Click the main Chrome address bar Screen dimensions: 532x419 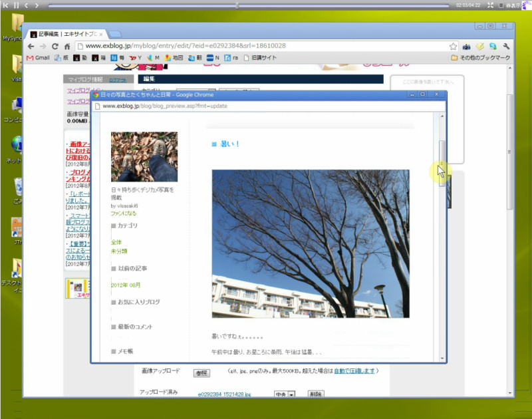(261, 46)
